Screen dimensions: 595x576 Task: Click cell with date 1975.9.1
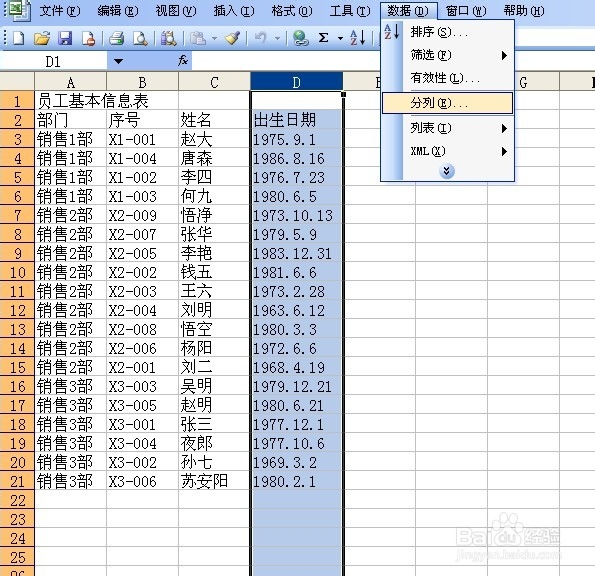coord(296,139)
